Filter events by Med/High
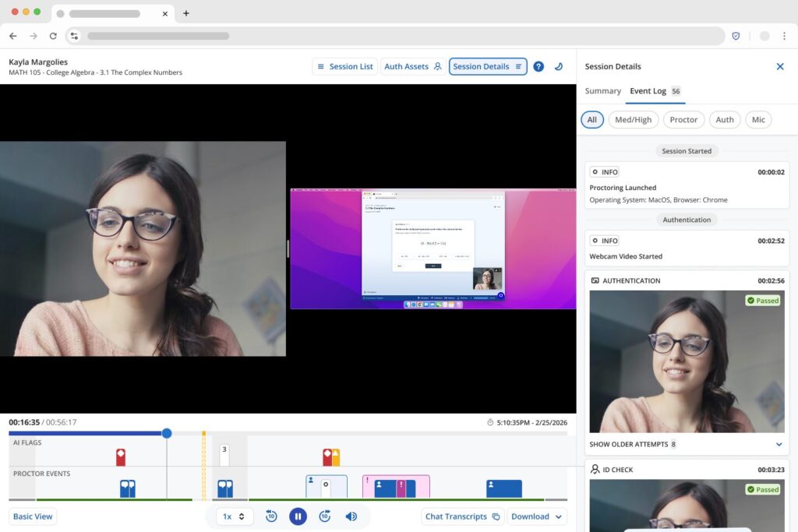This screenshot has width=798, height=532. 633,119
